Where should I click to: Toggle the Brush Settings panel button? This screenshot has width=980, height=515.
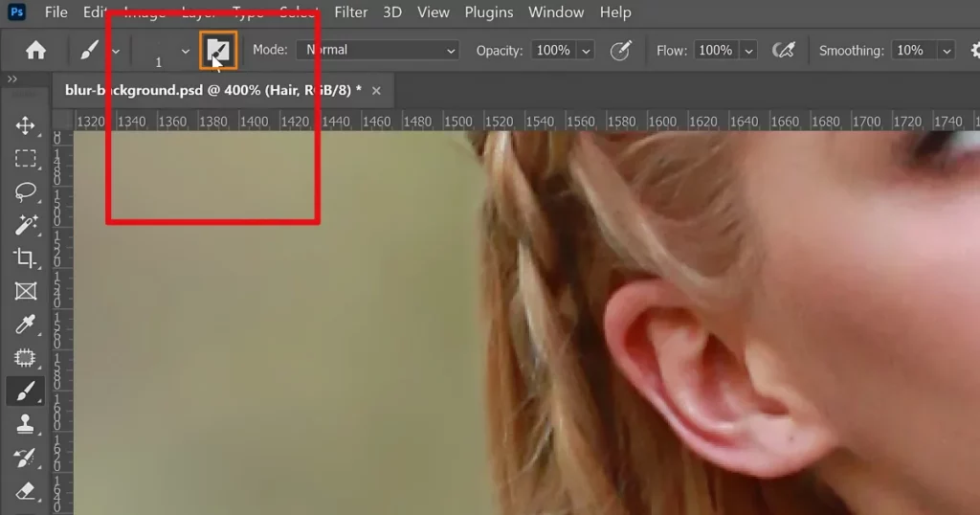click(x=218, y=50)
